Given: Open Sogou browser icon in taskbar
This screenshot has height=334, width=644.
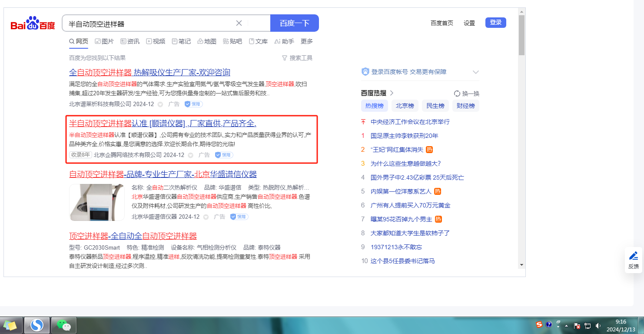Looking at the screenshot, I should click(37, 325).
